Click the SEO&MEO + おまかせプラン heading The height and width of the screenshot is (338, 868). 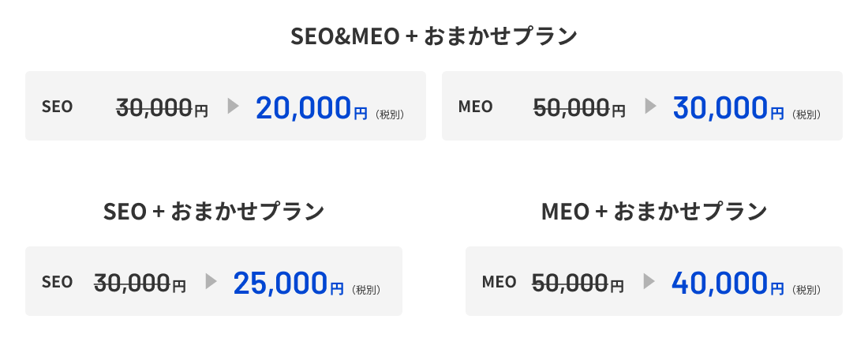pos(434,37)
